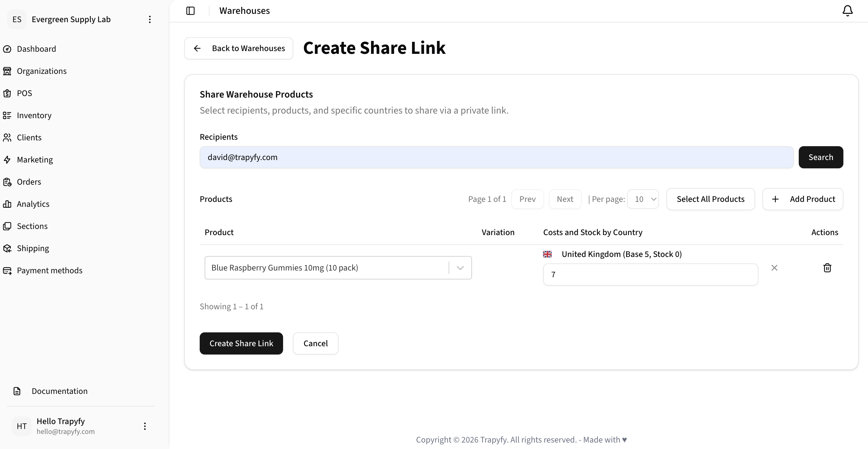
Task: Open the Per page dropdown
Action: [643, 199]
